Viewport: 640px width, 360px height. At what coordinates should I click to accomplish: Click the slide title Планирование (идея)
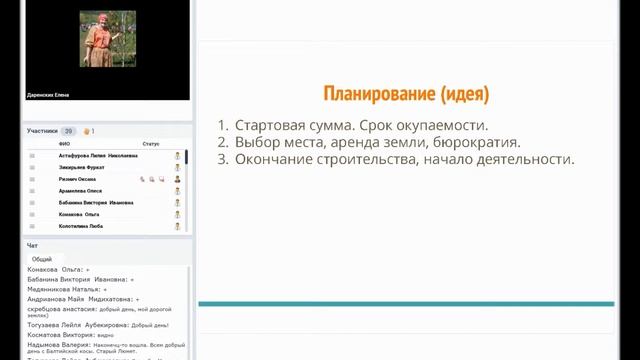click(406, 93)
